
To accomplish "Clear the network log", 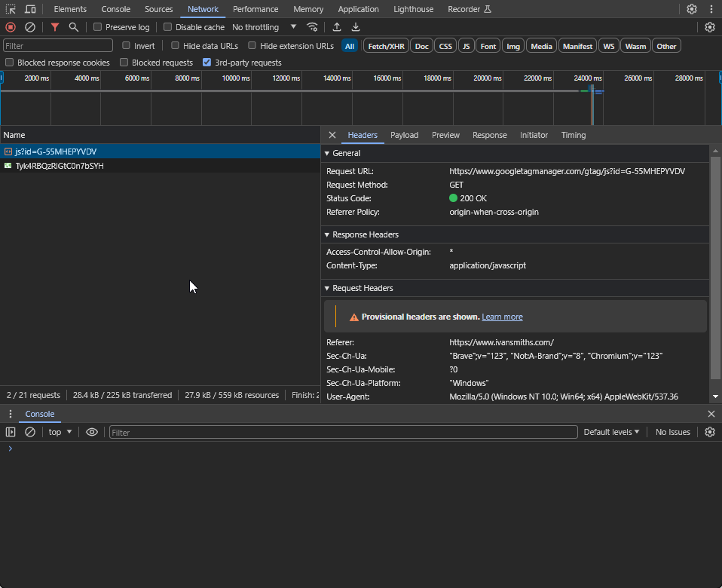I will pyautogui.click(x=30, y=27).
